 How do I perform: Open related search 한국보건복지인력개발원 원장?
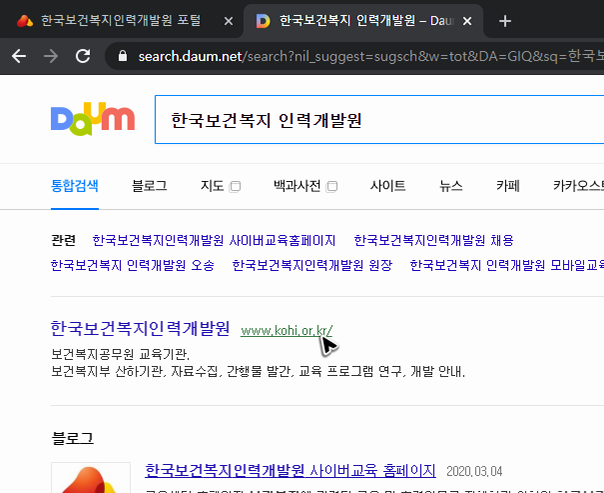(x=312, y=265)
